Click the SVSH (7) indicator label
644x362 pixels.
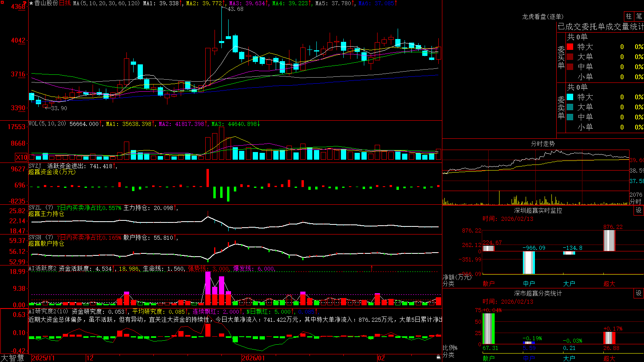point(41,237)
